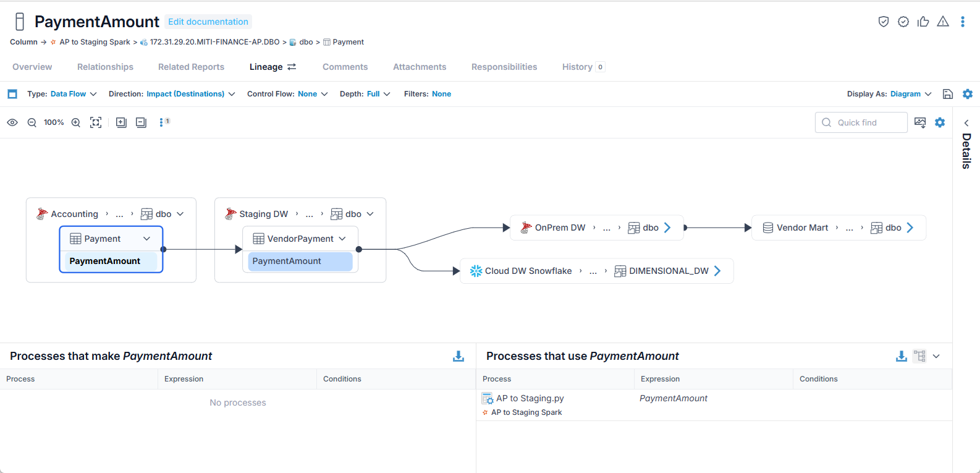
Task: Click the zoom in magnifier icon
Action: point(76,122)
